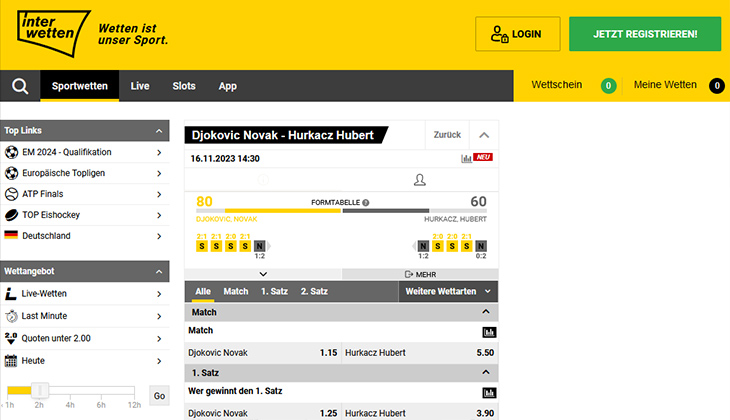The width and height of the screenshot is (730, 420).
Task: Open the Weitere Wettarten dropdown
Action: pos(448,291)
